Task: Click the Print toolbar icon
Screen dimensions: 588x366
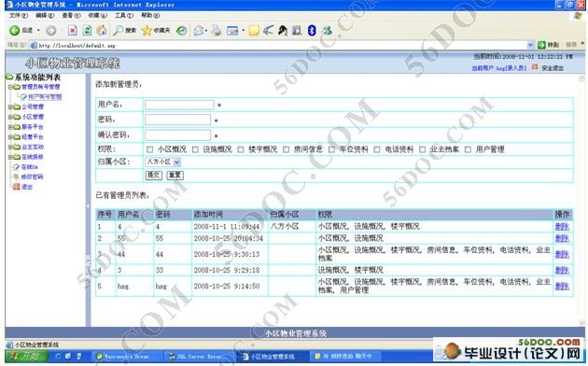Action: (x=216, y=31)
